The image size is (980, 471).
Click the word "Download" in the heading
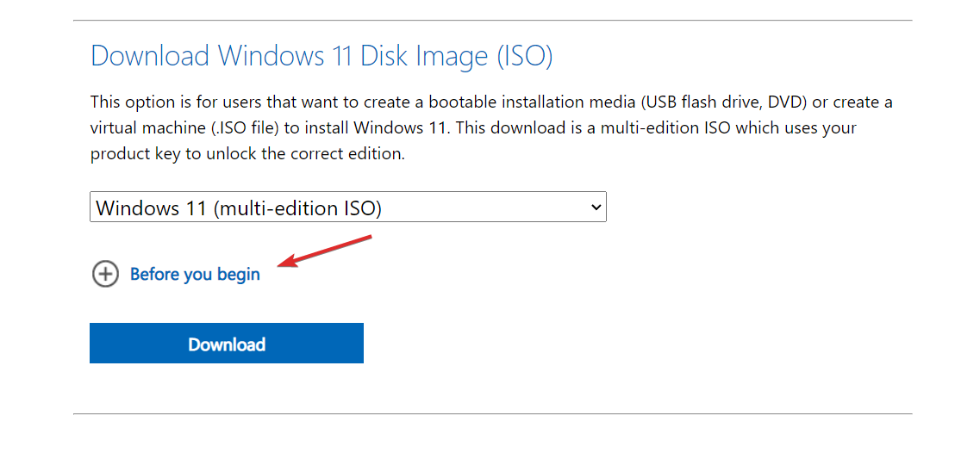pyautogui.click(x=150, y=56)
